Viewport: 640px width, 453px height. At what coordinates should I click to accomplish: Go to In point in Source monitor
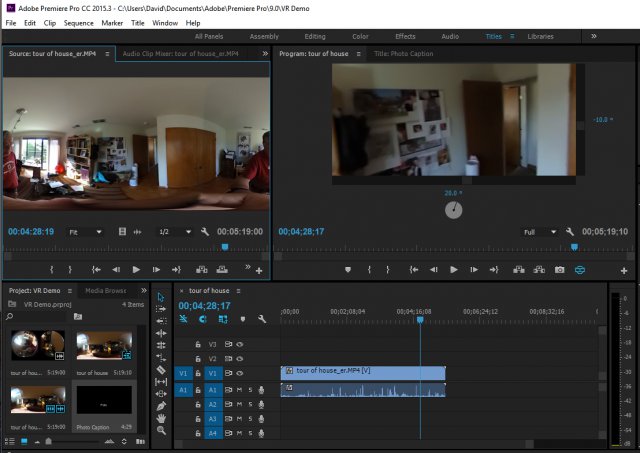pos(96,270)
